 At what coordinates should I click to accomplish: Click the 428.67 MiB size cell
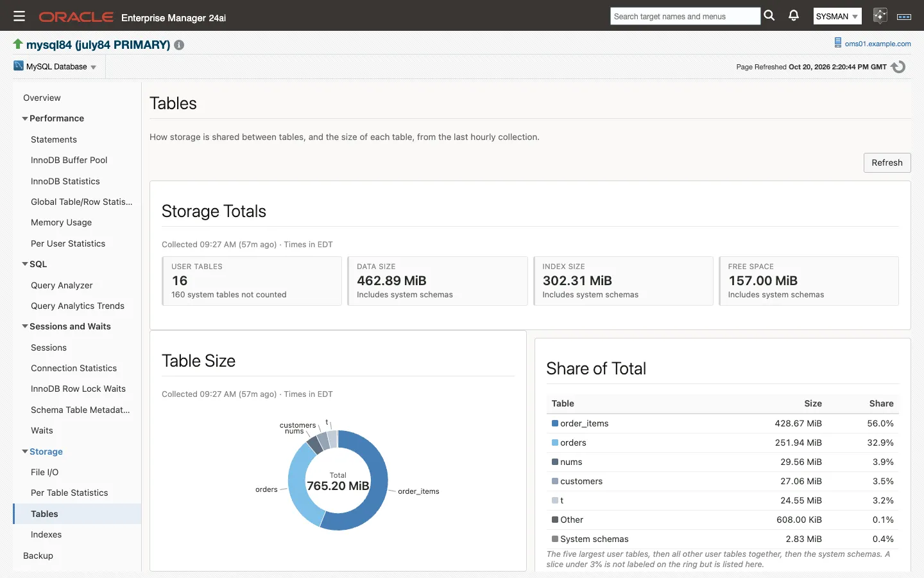click(x=798, y=423)
